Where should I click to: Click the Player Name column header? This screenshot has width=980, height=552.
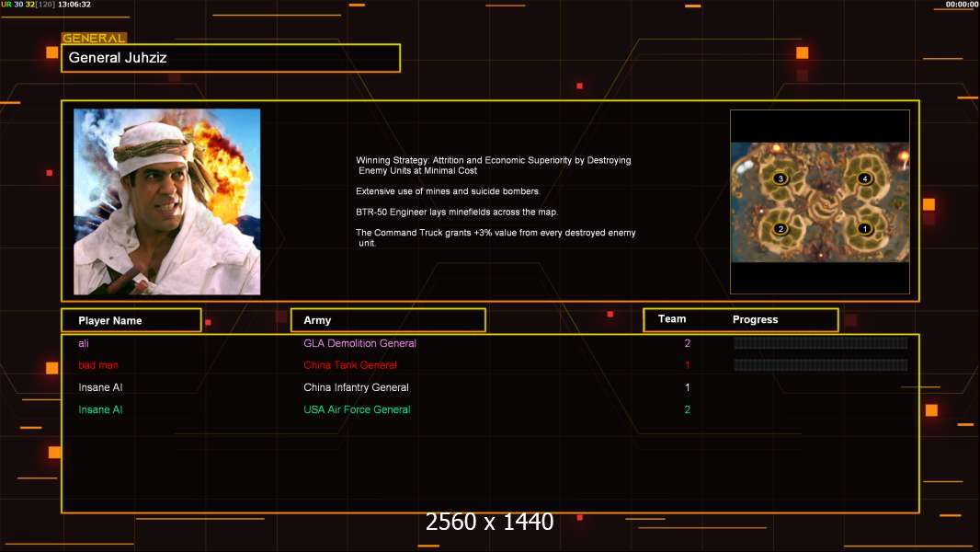[131, 320]
